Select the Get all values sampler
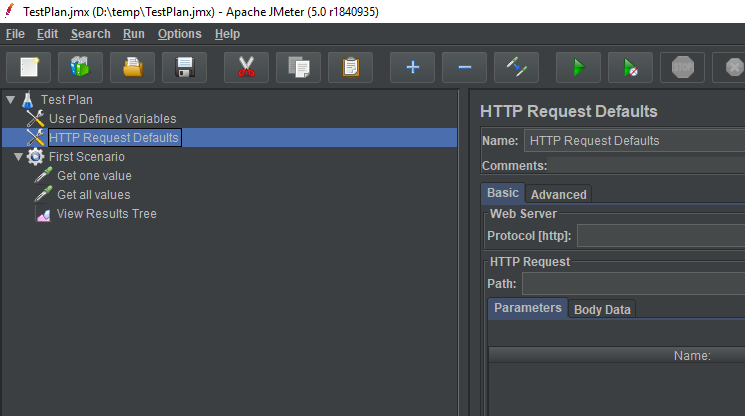This screenshot has height=416, width=745. (94, 195)
